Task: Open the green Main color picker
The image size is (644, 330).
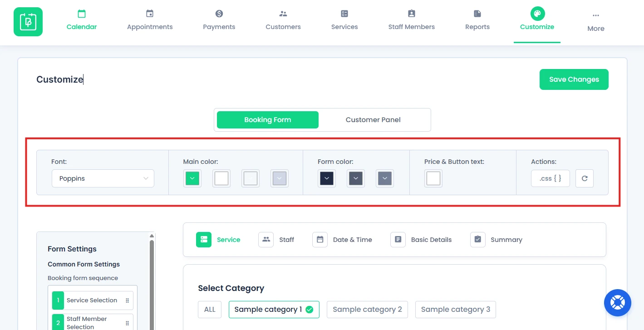Action: pyautogui.click(x=192, y=178)
